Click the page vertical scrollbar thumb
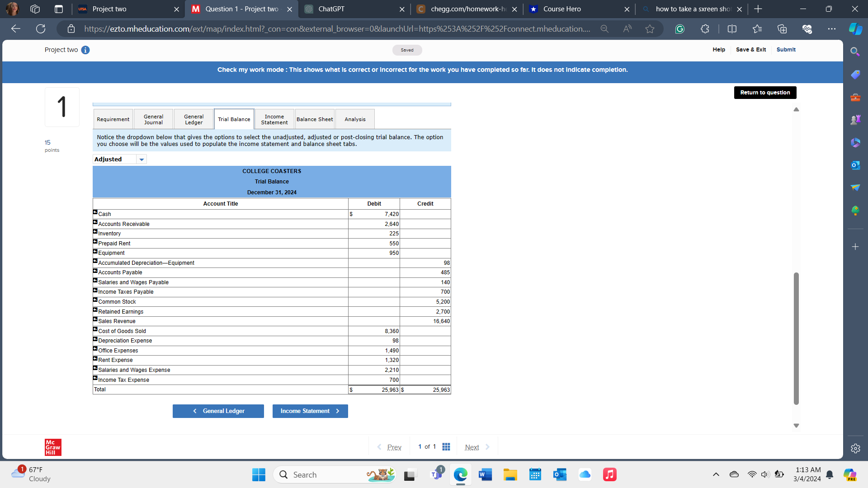Image resolution: width=868 pixels, height=488 pixels. pos(796,339)
